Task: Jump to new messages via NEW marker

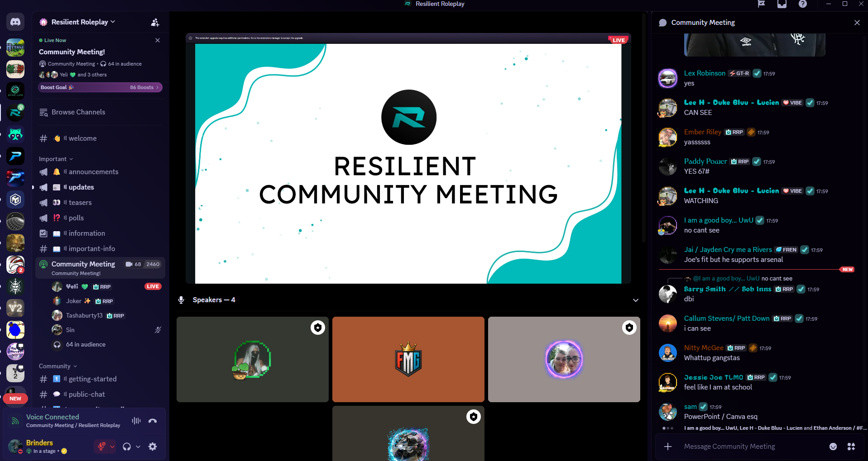Action: [x=848, y=269]
